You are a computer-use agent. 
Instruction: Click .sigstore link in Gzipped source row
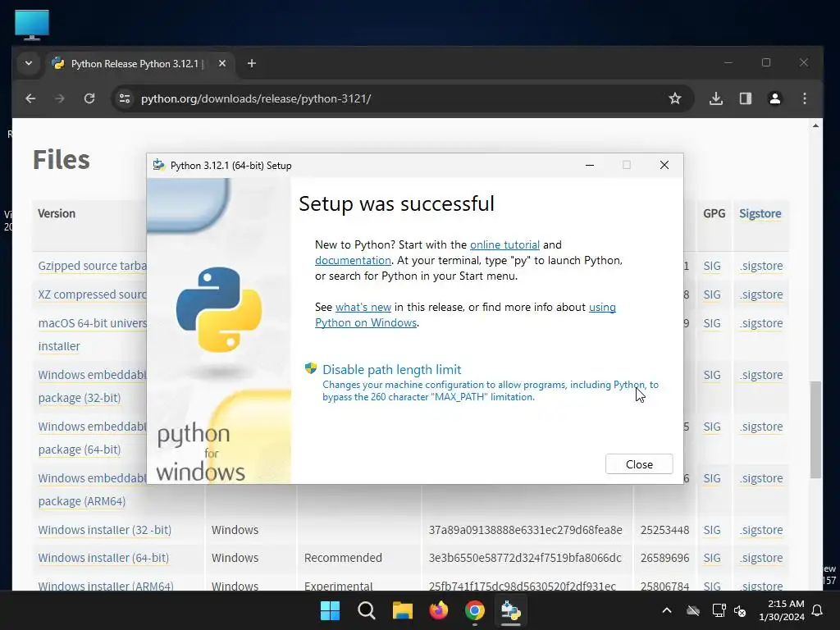[761, 266]
